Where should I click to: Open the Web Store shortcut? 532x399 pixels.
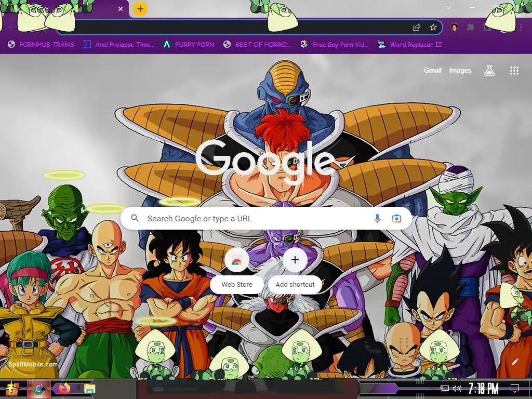(237, 271)
